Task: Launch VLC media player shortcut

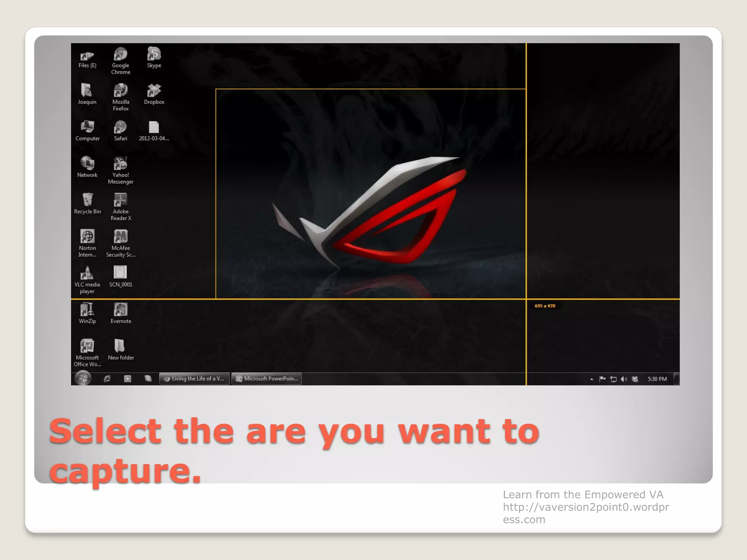Action: [x=87, y=280]
